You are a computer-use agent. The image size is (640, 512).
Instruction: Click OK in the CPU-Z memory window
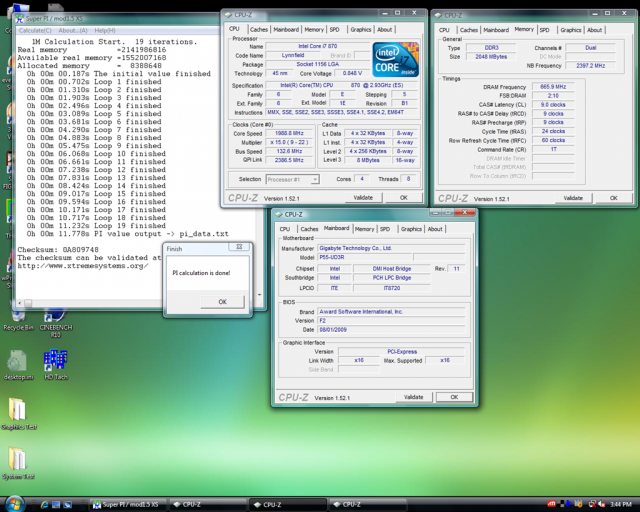[613, 198]
